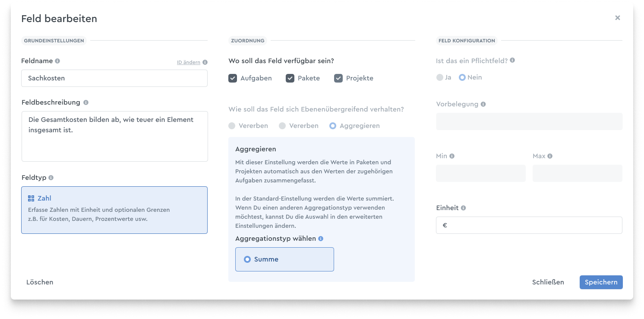Click the Löschen button
The width and height of the screenshot is (644, 319).
(x=40, y=282)
